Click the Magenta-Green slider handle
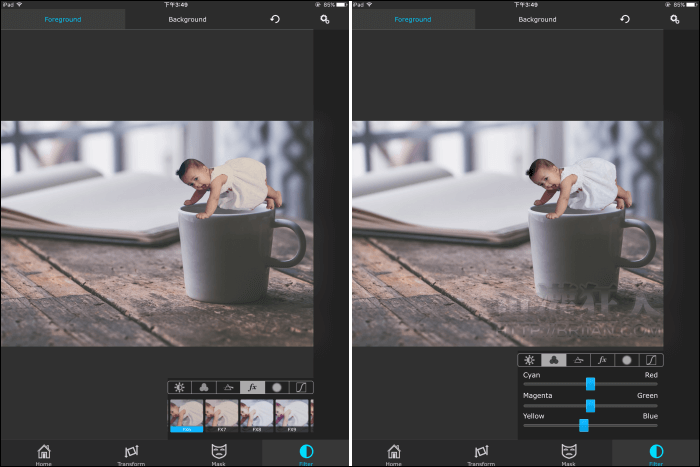This screenshot has height=467, width=700. (590, 405)
